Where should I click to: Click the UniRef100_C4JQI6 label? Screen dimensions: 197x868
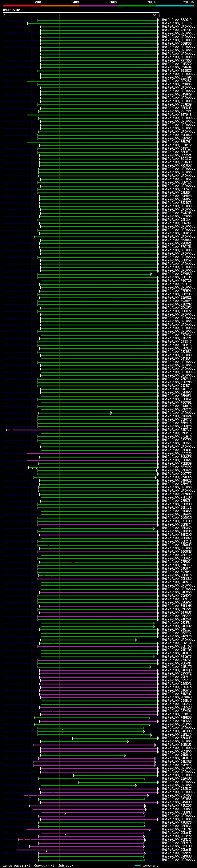176,406
